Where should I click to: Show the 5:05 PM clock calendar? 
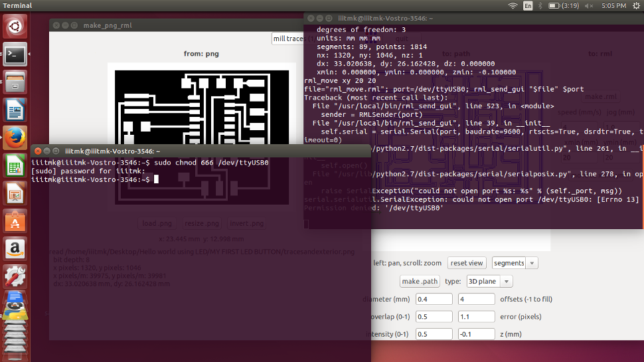(613, 6)
